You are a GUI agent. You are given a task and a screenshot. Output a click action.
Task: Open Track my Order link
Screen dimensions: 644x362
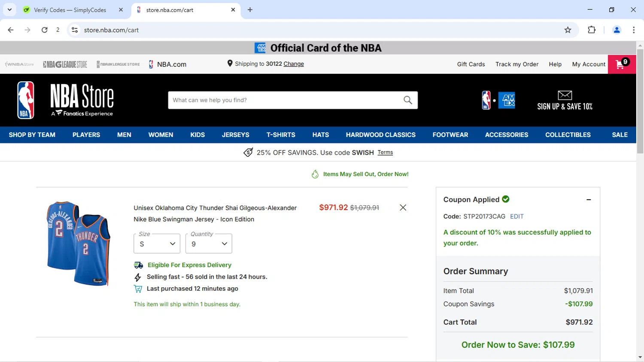click(x=517, y=64)
